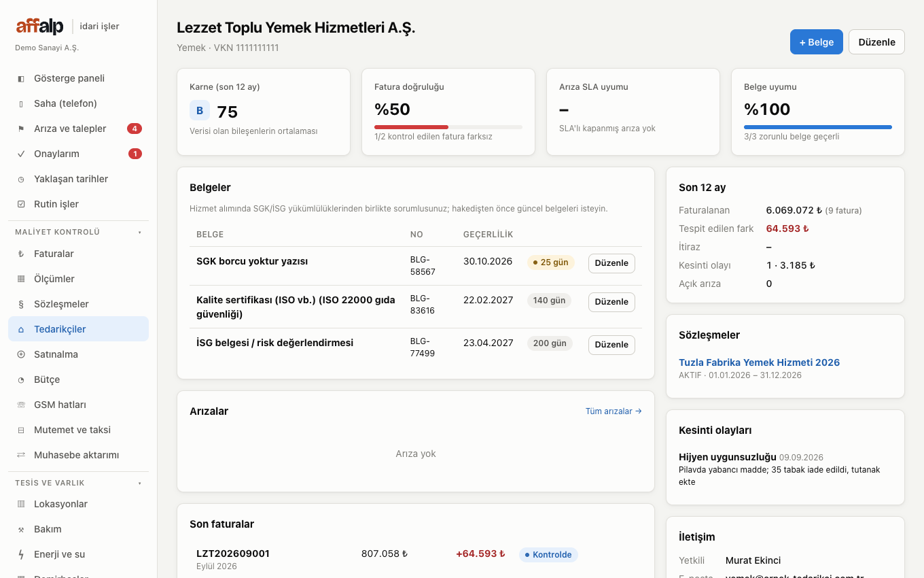Image resolution: width=924 pixels, height=578 pixels.
Task: Open Enerji ve su lightning icon
Action: pos(21,554)
